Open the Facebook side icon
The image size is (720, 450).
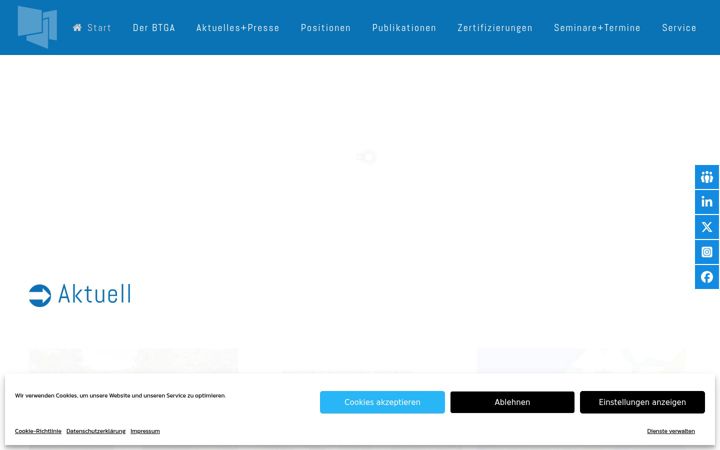[707, 277]
